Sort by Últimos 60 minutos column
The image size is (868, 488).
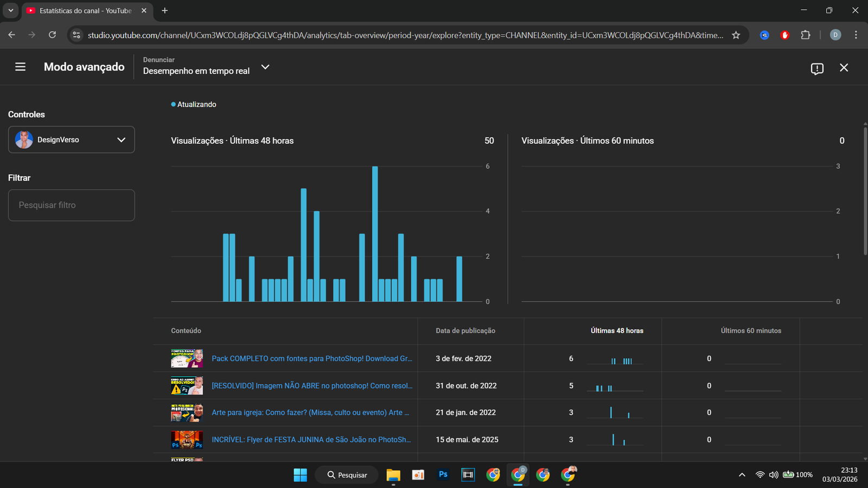pyautogui.click(x=751, y=331)
